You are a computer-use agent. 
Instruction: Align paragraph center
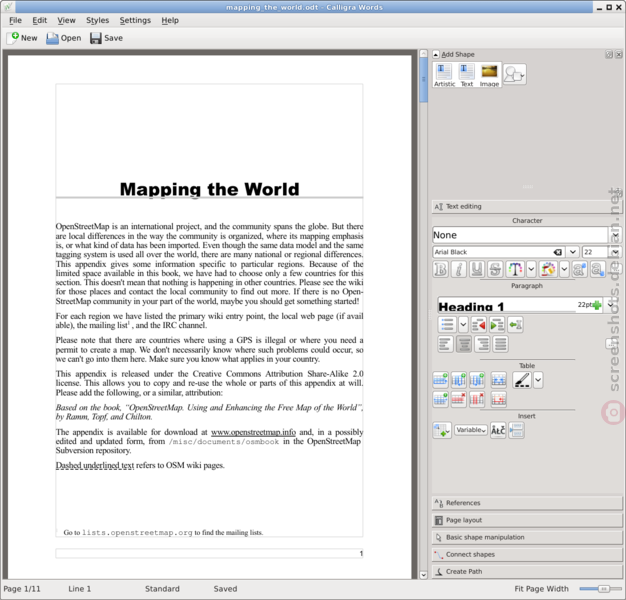click(464, 344)
